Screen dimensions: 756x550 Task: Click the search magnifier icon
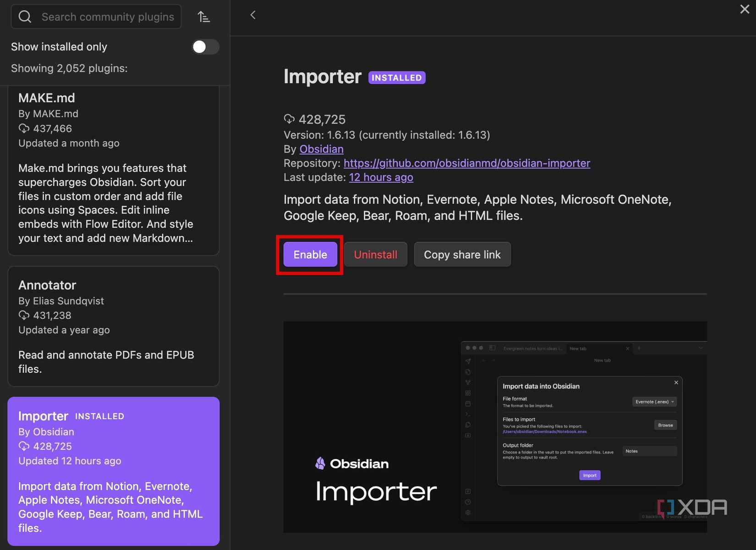25,17
